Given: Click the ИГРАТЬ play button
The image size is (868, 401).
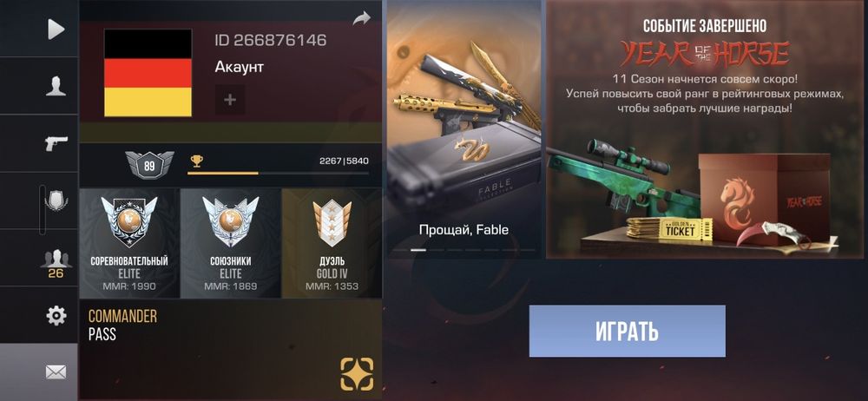Looking at the screenshot, I should [x=628, y=331].
